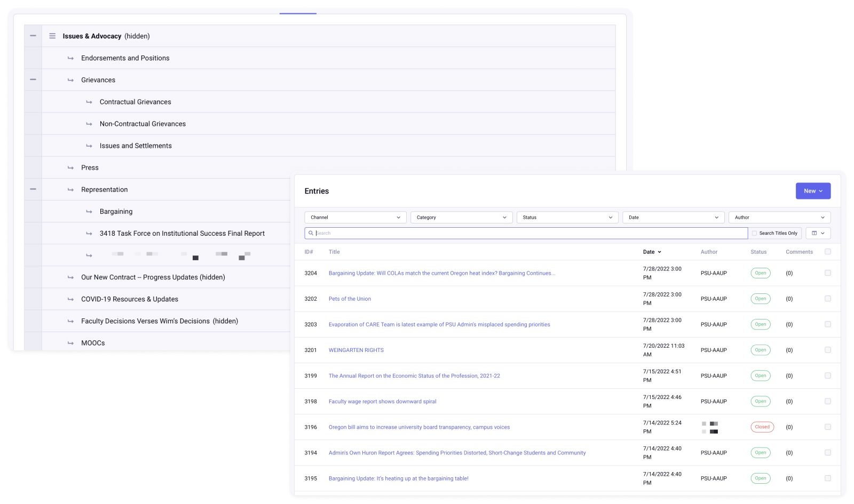Open the New menu
This screenshot has width=854, height=504.
coord(813,190)
